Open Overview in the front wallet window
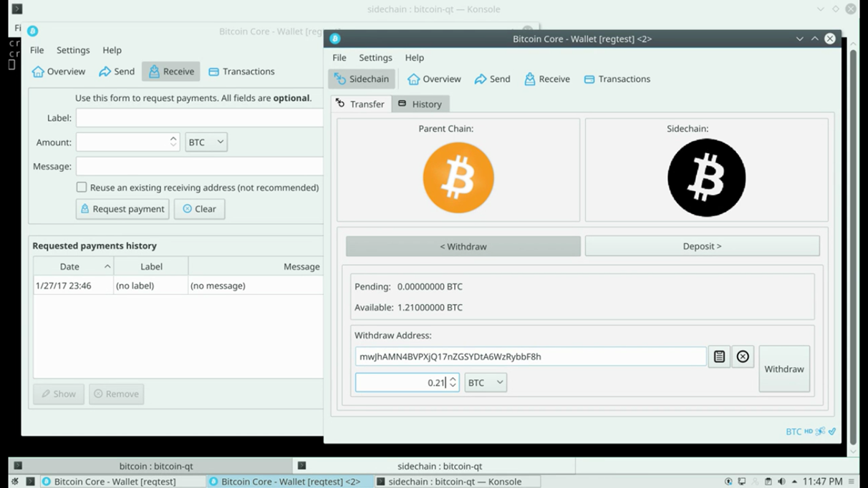This screenshot has height=488, width=868. click(434, 79)
